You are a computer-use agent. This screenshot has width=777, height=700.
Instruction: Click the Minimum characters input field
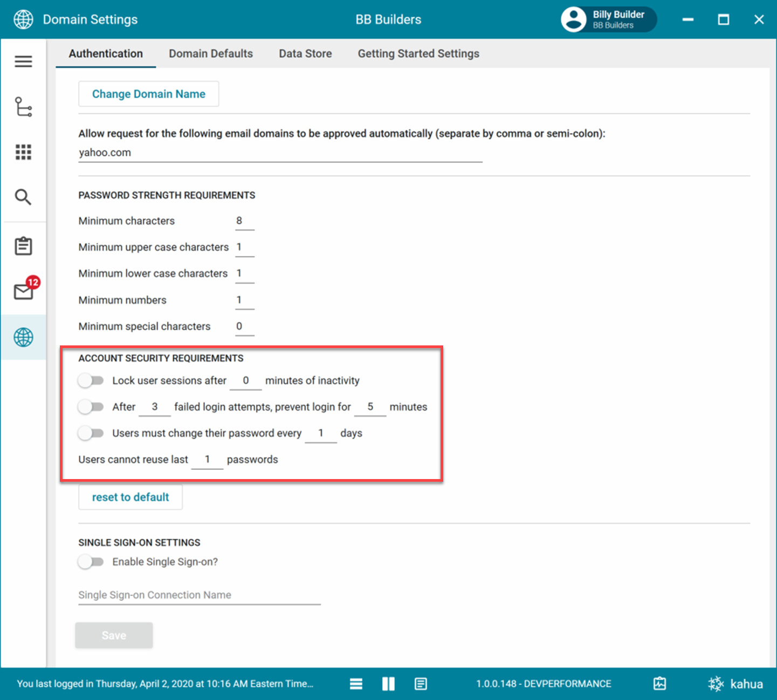244,221
